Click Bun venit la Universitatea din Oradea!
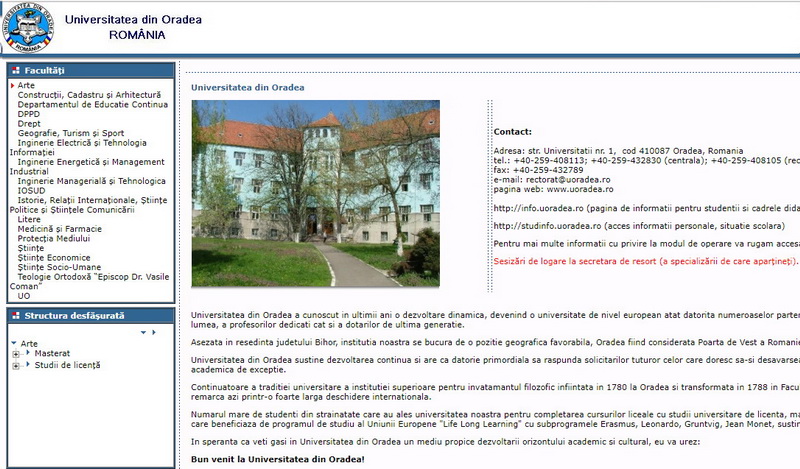Screen dimensions: 800x469 [x=278, y=459]
